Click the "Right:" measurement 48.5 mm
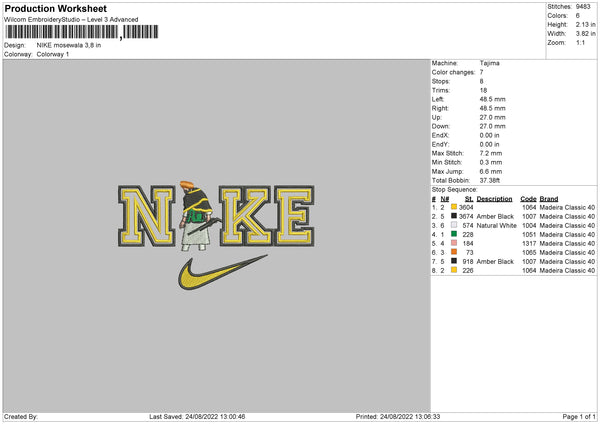 [492, 108]
